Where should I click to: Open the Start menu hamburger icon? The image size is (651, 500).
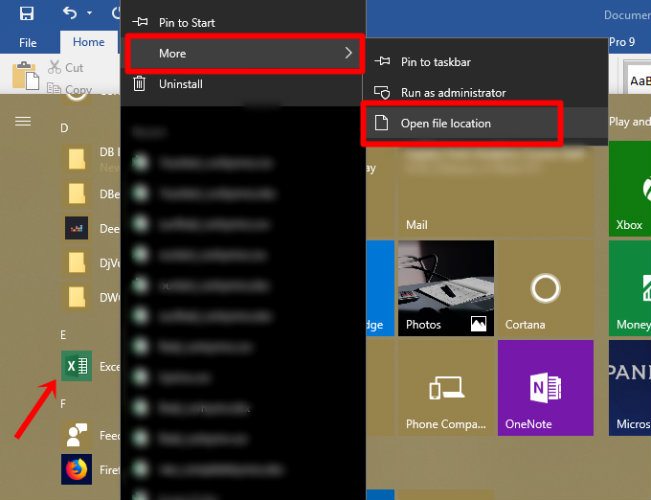[23, 121]
